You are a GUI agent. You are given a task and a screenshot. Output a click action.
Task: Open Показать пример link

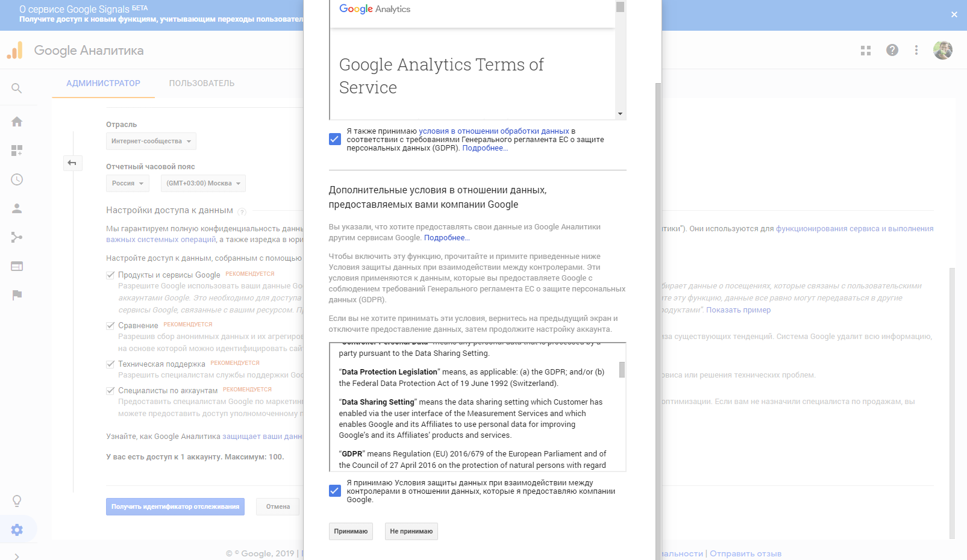click(738, 310)
